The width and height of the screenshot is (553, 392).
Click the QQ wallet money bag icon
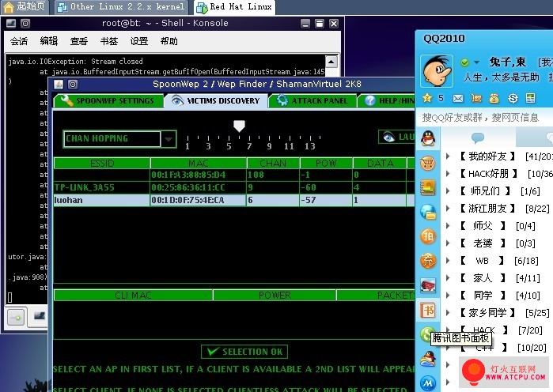tap(494, 98)
